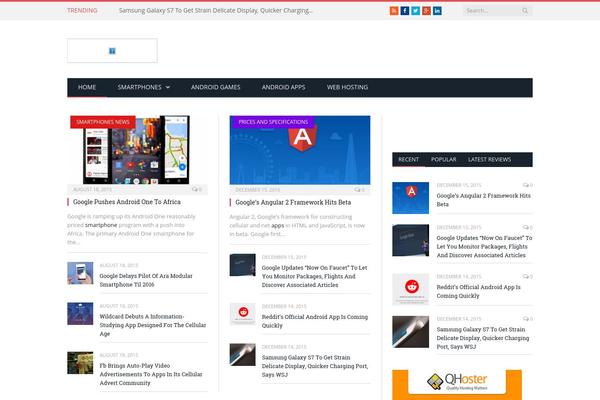Open sidebar Reddit's Official Android App link
This screenshot has width=600, height=400.
478,291
